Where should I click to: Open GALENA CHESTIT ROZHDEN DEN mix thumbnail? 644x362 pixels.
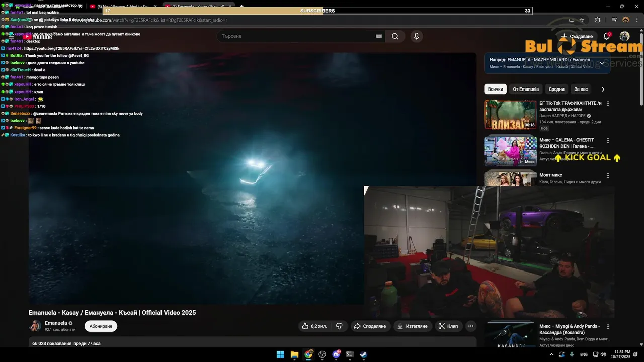pyautogui.click(x=510, y=151)
